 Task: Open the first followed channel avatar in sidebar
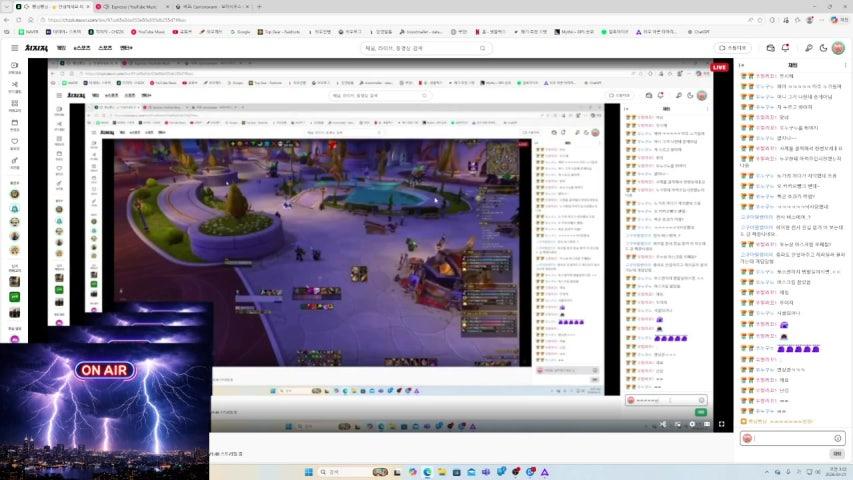point(15,194)
